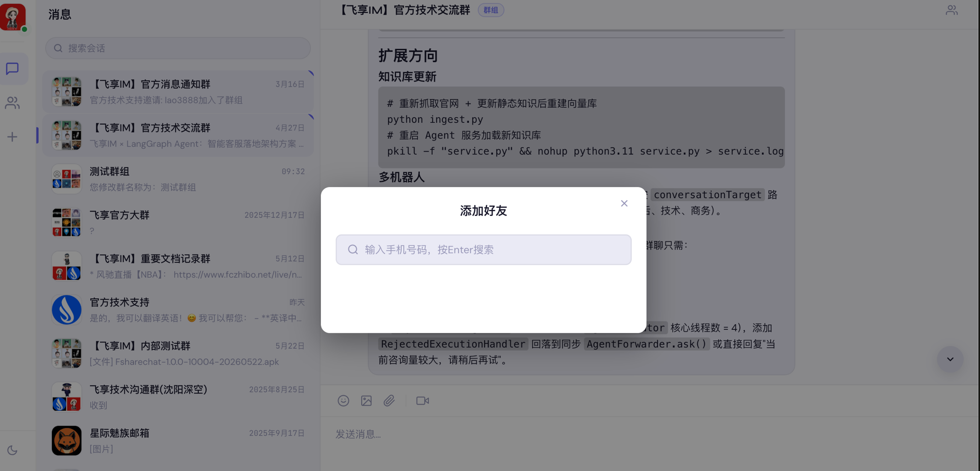Open 飞享官方大群 conversation

pyautogui.click(x=178, y=223)
